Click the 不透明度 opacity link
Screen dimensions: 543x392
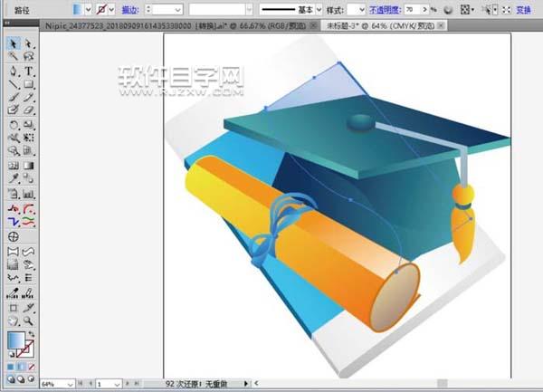tap(385, 8)
